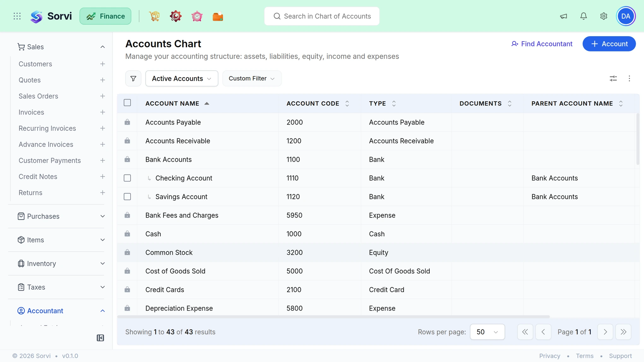Open Invoices in the sidebar
The width and height of the screenshot is (644, 362).
[x=31, y=112]
